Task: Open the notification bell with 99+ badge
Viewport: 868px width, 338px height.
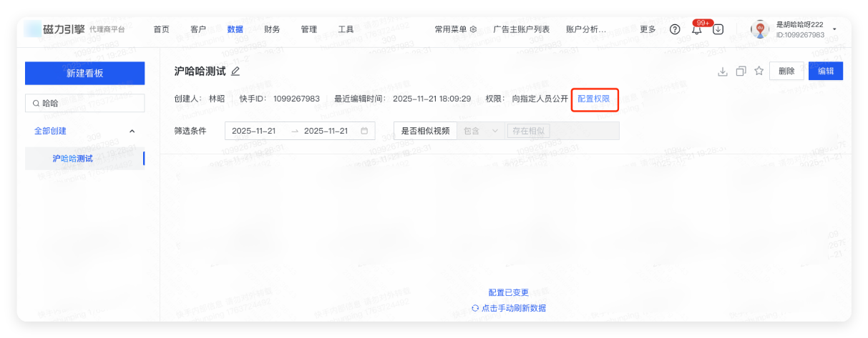Action: pyautogui.click(x=696, y=29)
